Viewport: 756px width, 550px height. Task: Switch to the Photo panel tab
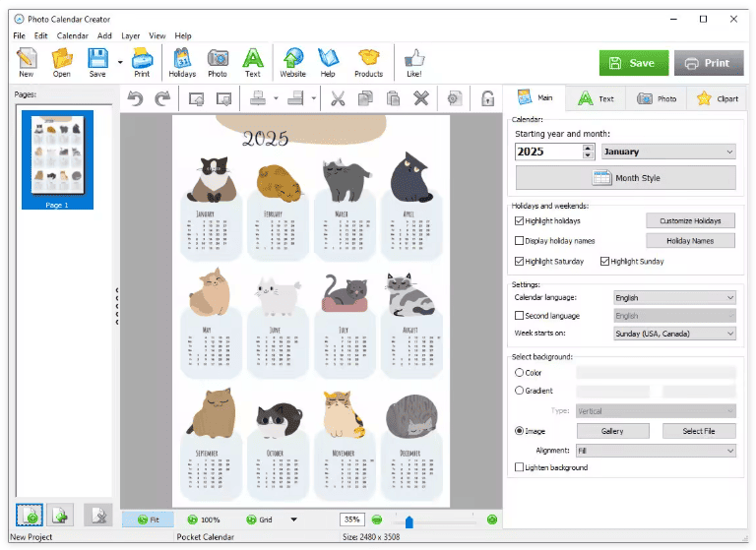pos(657,98)
